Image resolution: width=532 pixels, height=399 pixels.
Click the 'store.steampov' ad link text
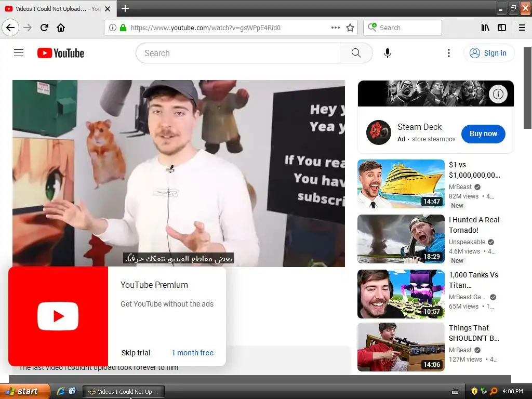(x=433, y=139)
